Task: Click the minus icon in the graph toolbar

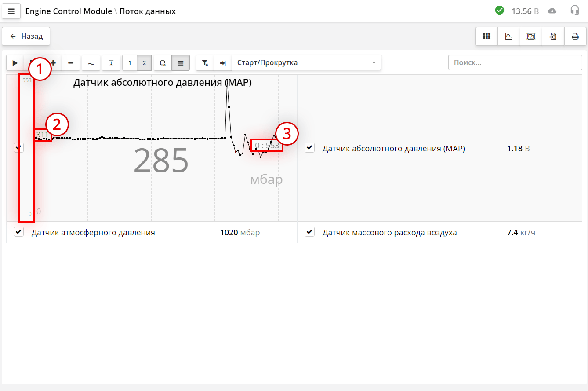Action: [x=71, y=63]
